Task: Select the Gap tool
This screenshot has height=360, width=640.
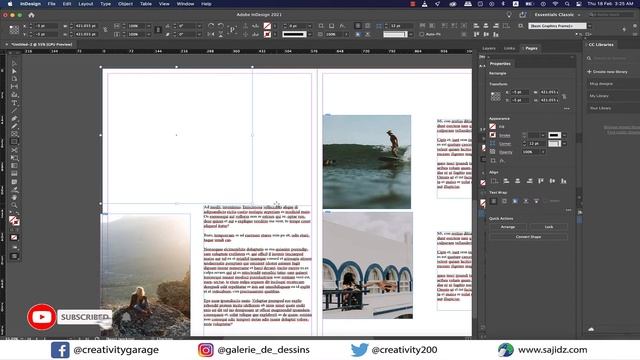Action: (14, 87)
